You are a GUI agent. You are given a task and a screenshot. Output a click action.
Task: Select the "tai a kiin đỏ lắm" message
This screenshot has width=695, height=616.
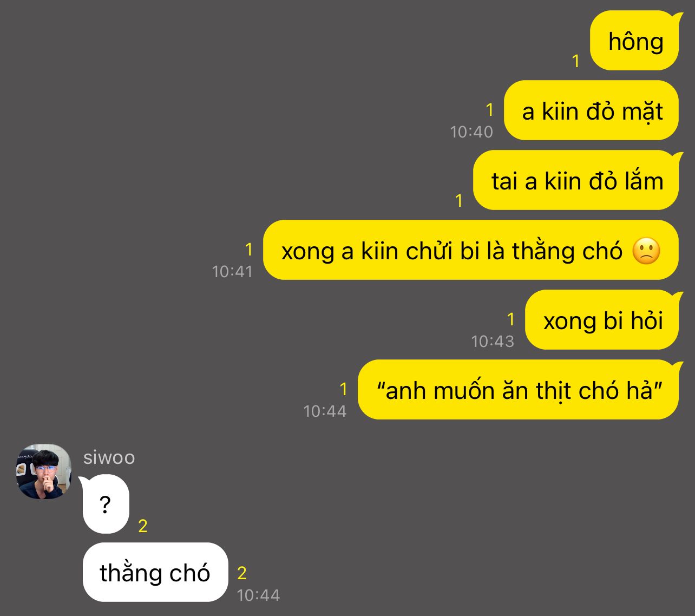(x=576, y=180)
